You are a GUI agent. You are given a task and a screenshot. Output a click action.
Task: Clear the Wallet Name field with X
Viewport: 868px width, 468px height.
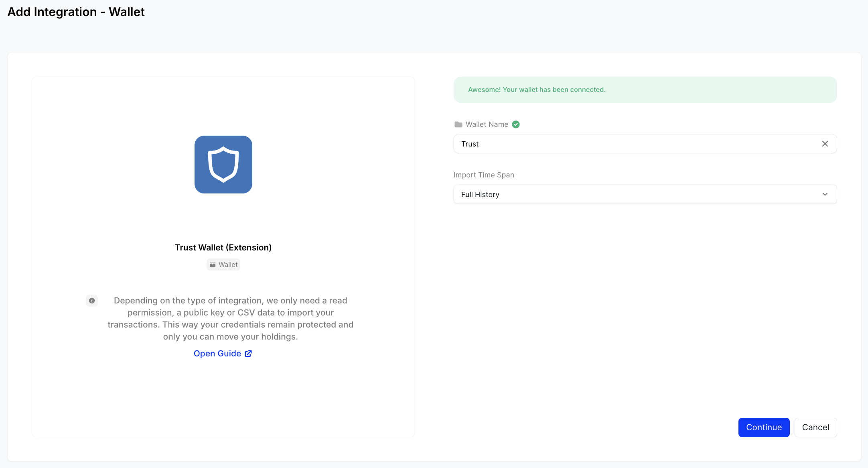coord(825,144)
